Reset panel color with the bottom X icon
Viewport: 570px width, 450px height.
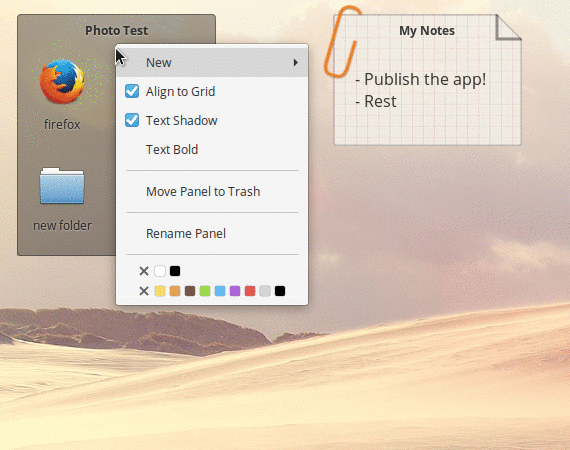[144, 291]
